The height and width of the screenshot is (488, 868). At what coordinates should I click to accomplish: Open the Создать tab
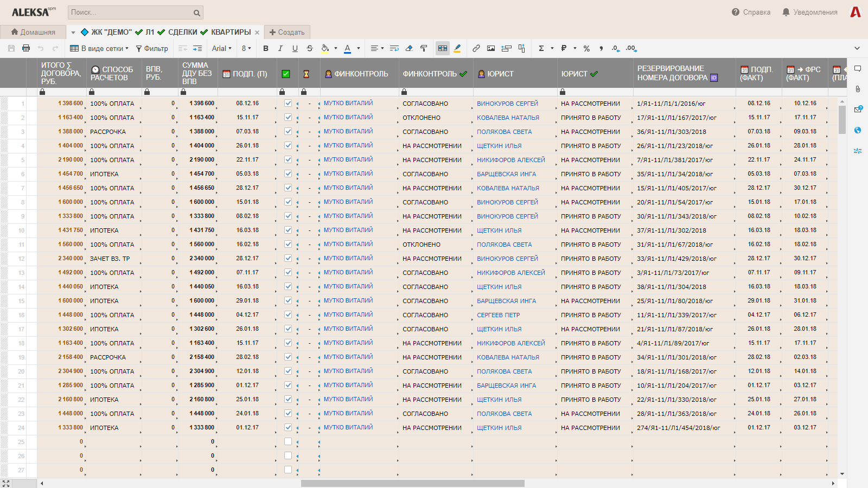pyautogui.click(x=287, y=32)
